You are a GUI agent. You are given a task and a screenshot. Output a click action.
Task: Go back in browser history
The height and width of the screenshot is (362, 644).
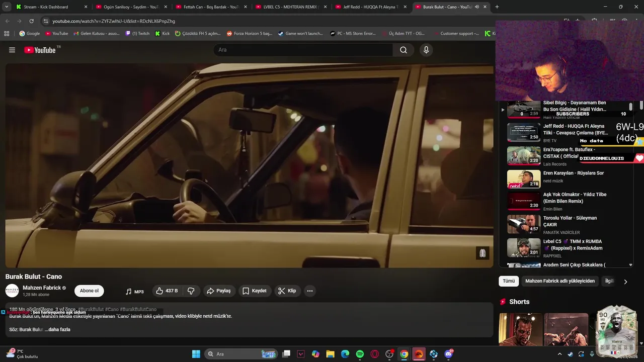[x=7, y=21]
